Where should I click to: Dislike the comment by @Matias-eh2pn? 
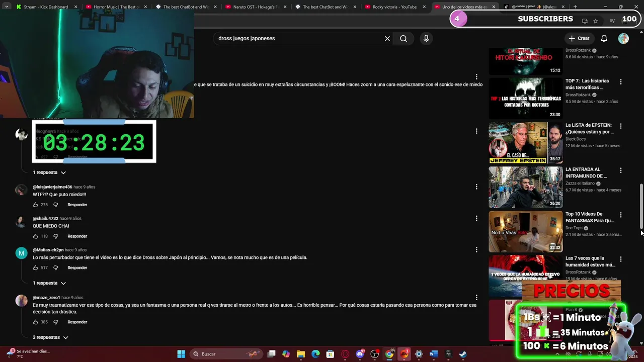point(56,268)
